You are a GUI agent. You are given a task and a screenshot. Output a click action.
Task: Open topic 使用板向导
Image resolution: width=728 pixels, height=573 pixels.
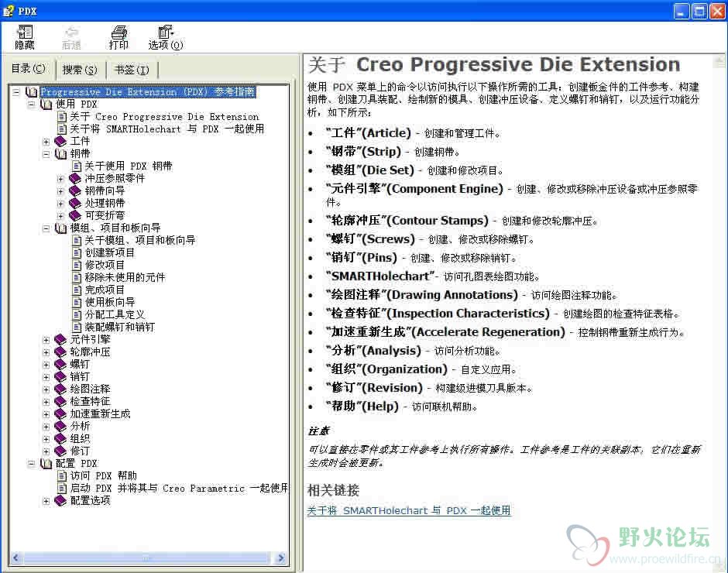click(x=109, y=302)
